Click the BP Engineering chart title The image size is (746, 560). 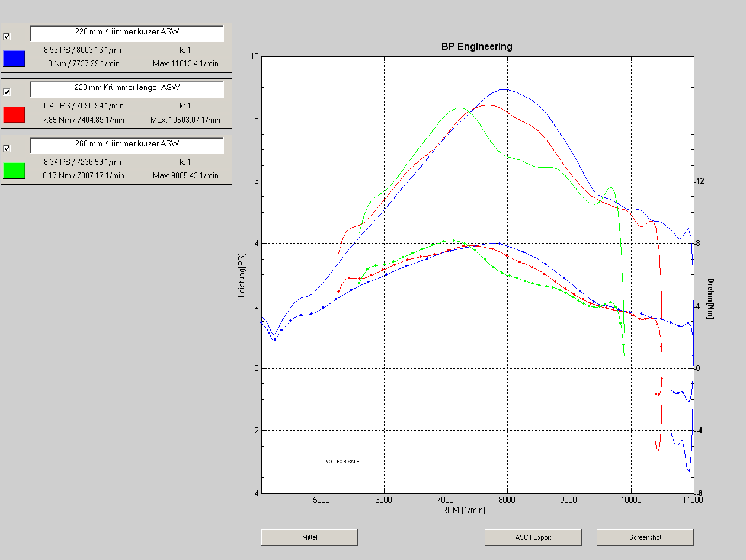pos(476,46)
